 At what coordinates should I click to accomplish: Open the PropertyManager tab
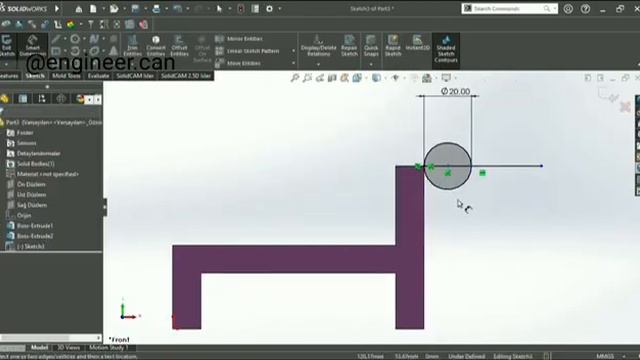[x=23, y=98]
